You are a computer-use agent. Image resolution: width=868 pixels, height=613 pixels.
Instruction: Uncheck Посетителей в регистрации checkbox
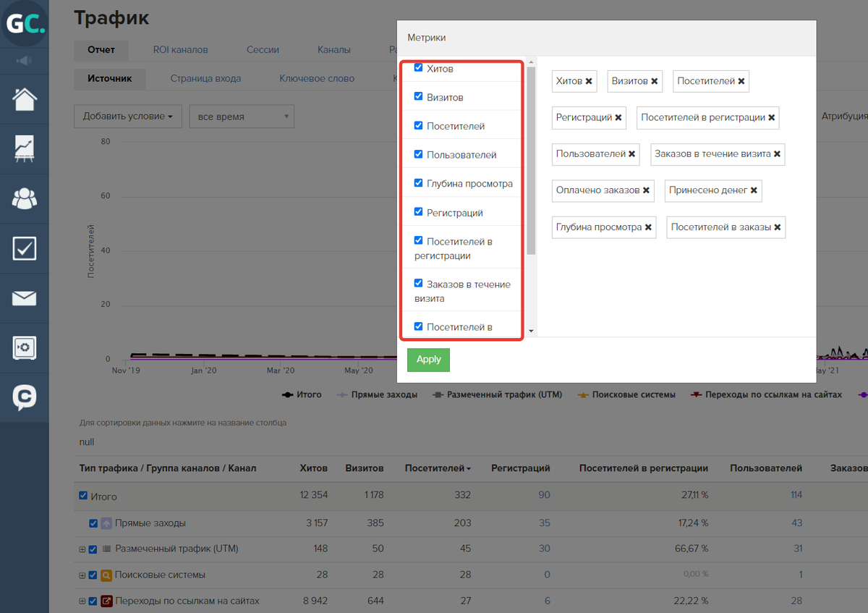point(419,240)
